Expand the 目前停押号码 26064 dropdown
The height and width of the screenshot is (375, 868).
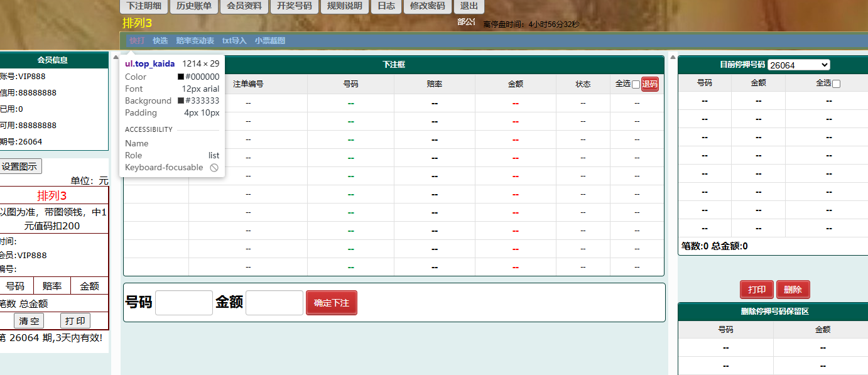point(798,65)
